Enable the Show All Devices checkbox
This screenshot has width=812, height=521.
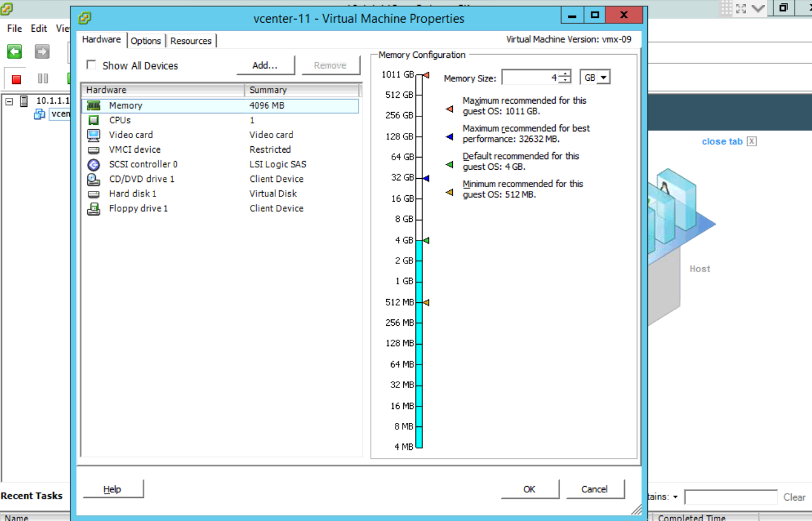pyautogui.click(x=91, y=65)
